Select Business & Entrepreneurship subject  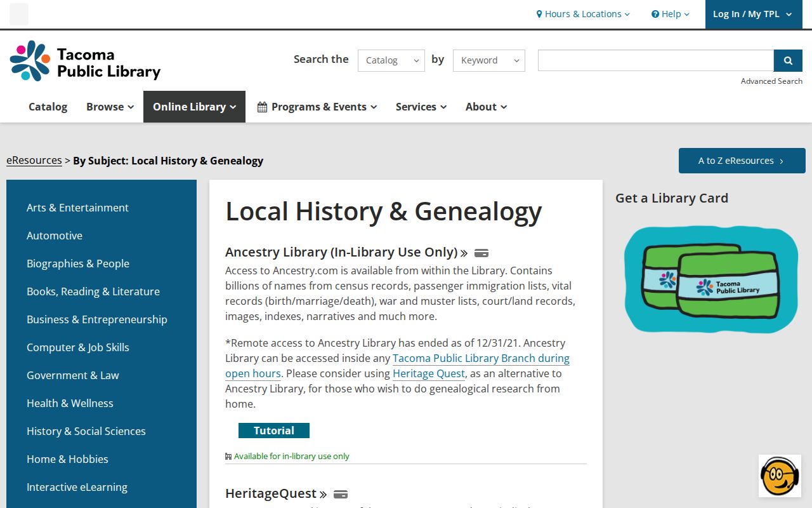97,319
